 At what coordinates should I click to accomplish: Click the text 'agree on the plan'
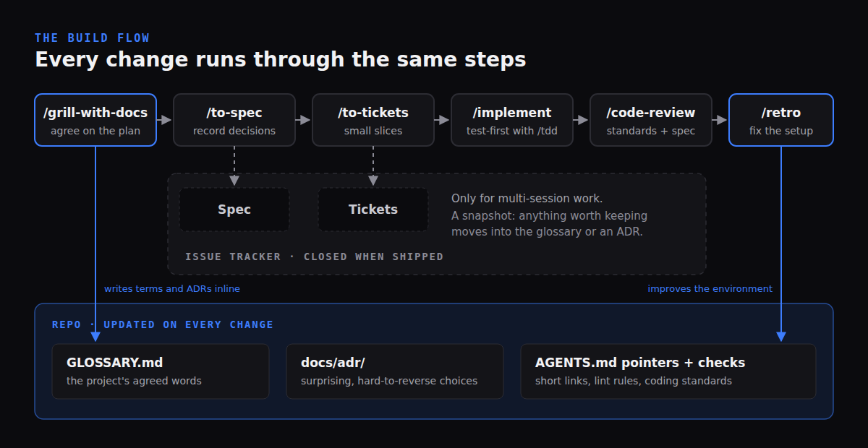click(x=95, y=131)
